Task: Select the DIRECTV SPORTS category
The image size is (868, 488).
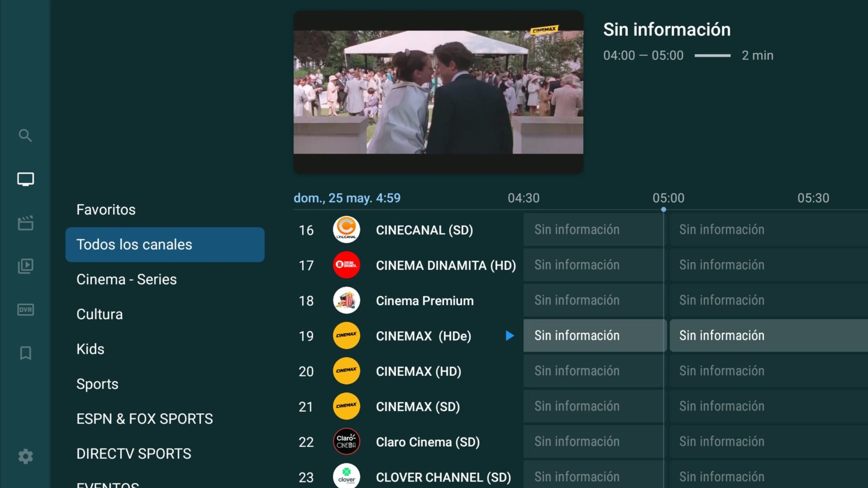Action: pos(133,454)
